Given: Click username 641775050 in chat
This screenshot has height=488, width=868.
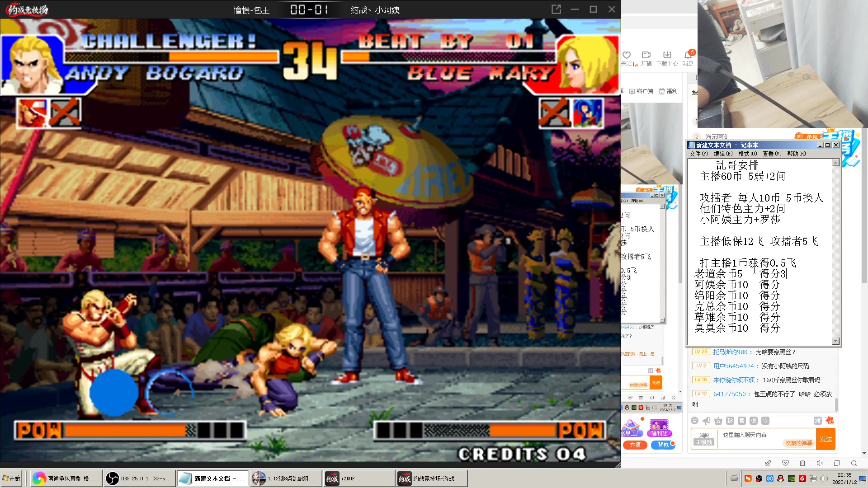Looking at the screenshot, I should (730, 394).
